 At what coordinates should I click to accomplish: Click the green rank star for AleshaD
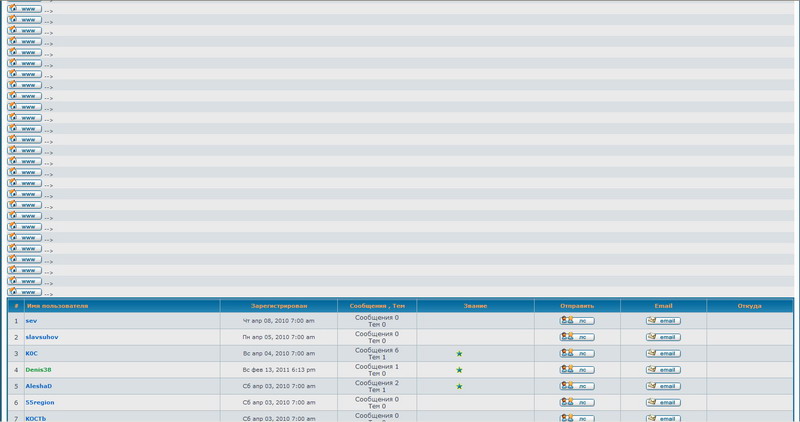[x=459, y=386]
